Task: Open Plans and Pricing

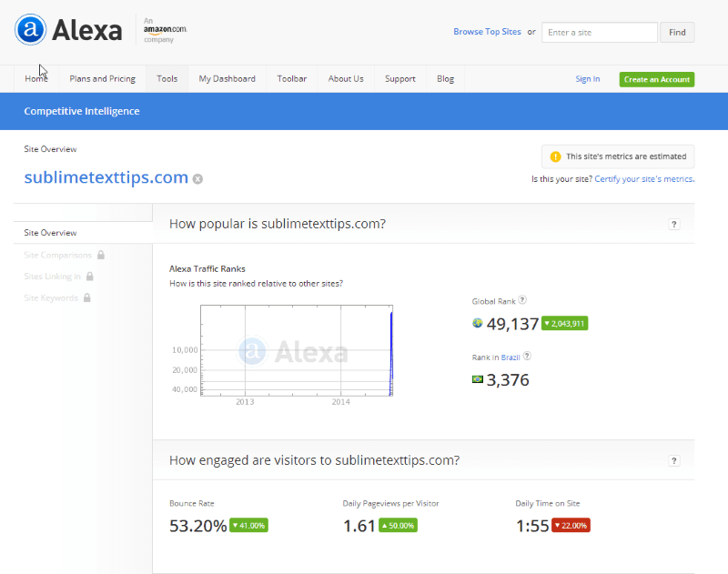Action: pyautogui.click(x=103, y=79)
